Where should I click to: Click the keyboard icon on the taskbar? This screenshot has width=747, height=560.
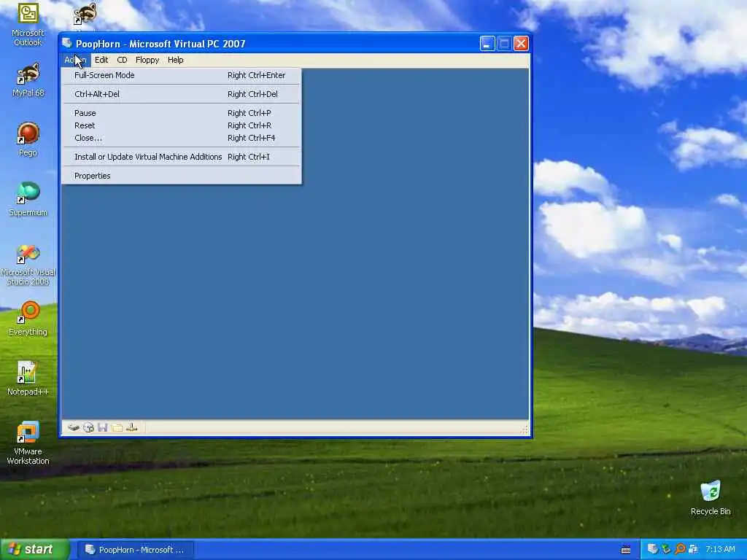(x=626, y=550)
